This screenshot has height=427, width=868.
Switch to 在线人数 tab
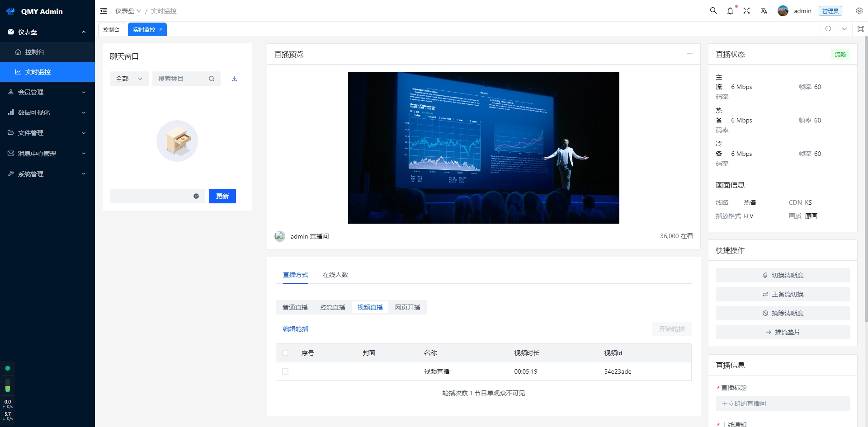coord(335,275)
